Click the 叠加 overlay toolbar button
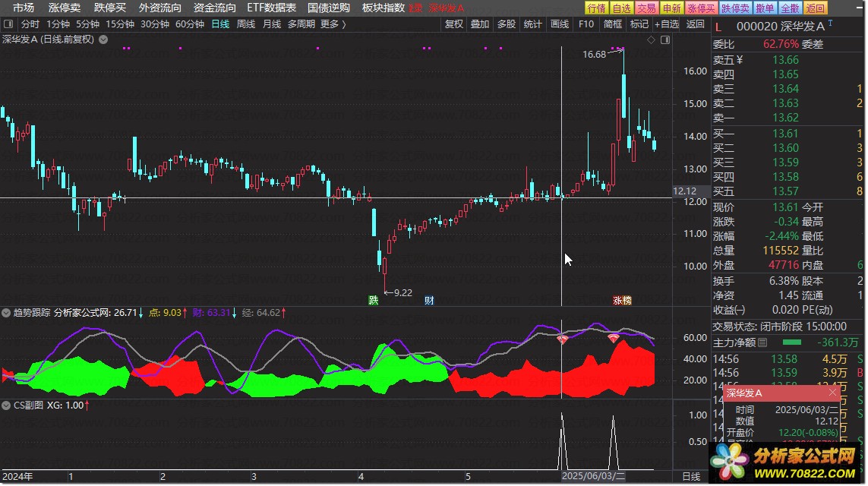The image size is (868, 486). [x=480, y=24]
